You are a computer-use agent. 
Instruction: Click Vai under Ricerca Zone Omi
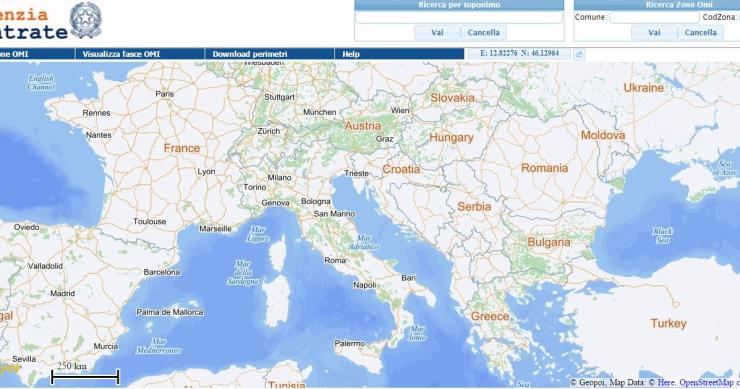coord(654,33)
